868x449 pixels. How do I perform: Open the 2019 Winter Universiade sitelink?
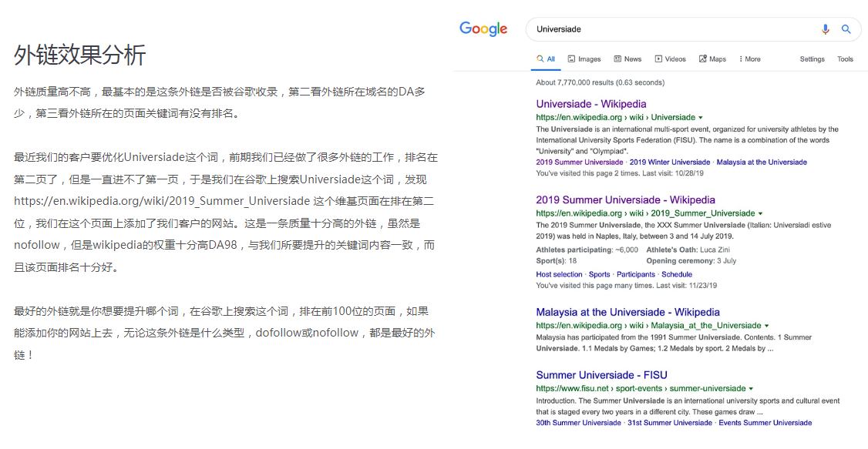(670, 163)
